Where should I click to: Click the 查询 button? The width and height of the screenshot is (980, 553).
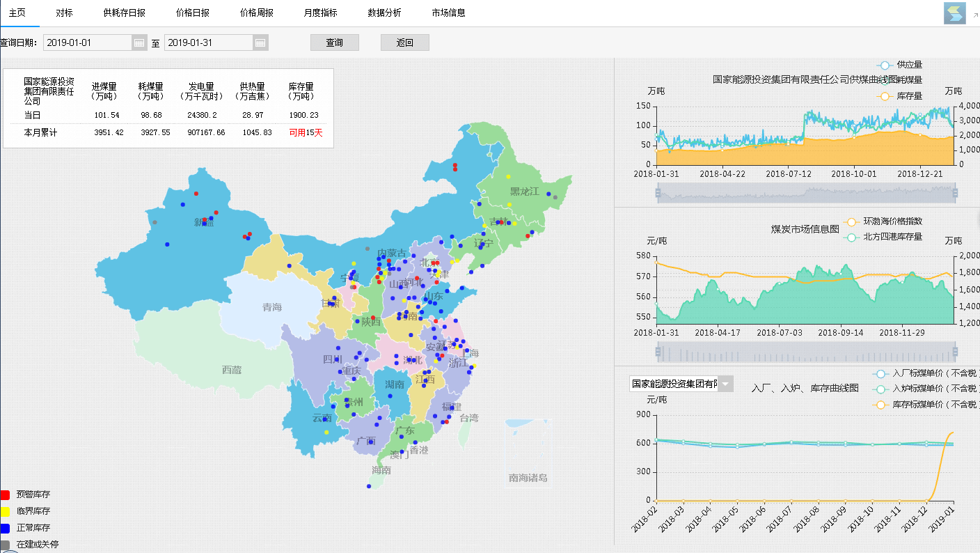point(334,42)
